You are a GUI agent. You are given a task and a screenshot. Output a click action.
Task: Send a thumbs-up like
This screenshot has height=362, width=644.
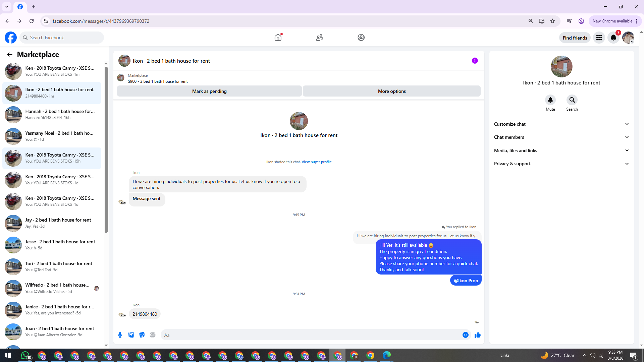(x=477, y=335)
